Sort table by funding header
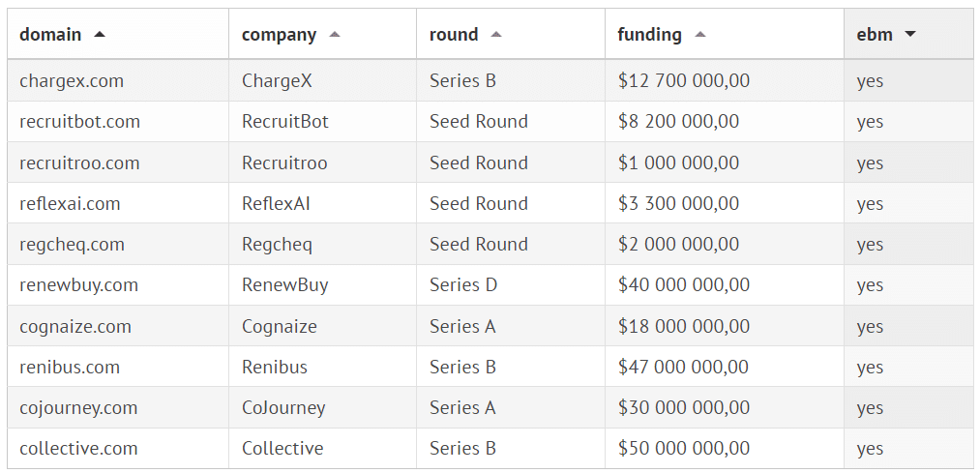 [649, 35]
